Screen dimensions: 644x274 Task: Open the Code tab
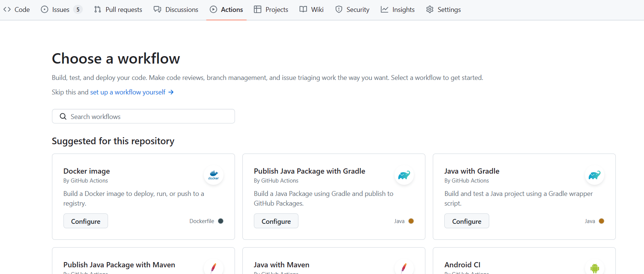(x=17, y=10)
